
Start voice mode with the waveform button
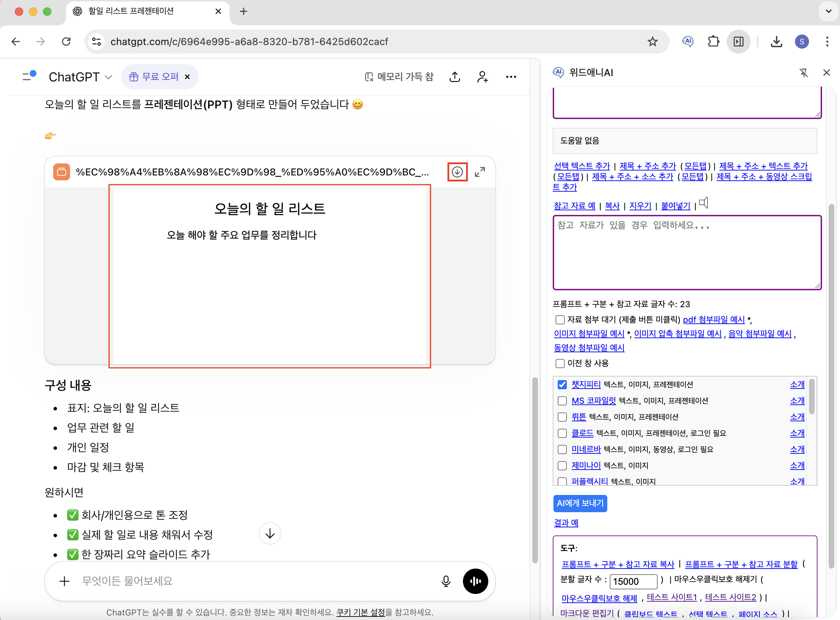[x=475, y=581]
